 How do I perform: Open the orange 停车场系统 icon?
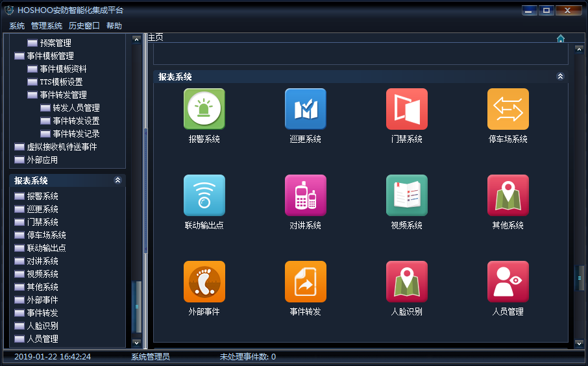tap(508, 109)
